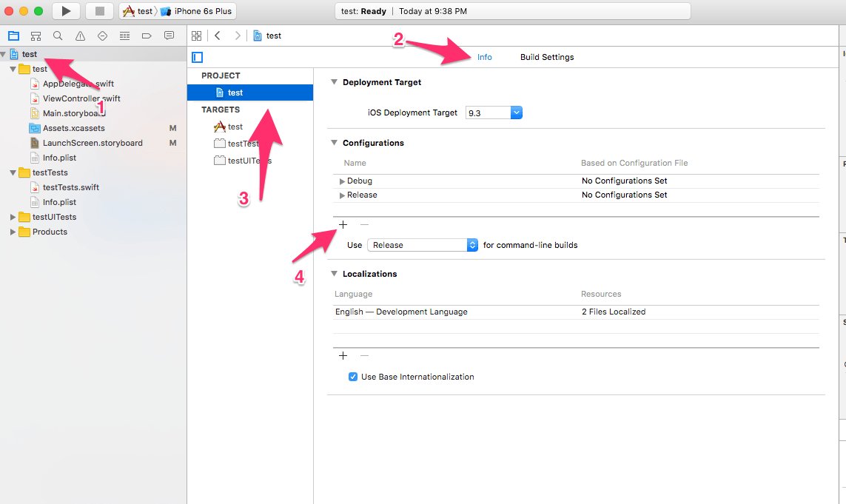Expand Release configuration row
The width and height of the screenshot is (846, 504).
pos(341,195)
